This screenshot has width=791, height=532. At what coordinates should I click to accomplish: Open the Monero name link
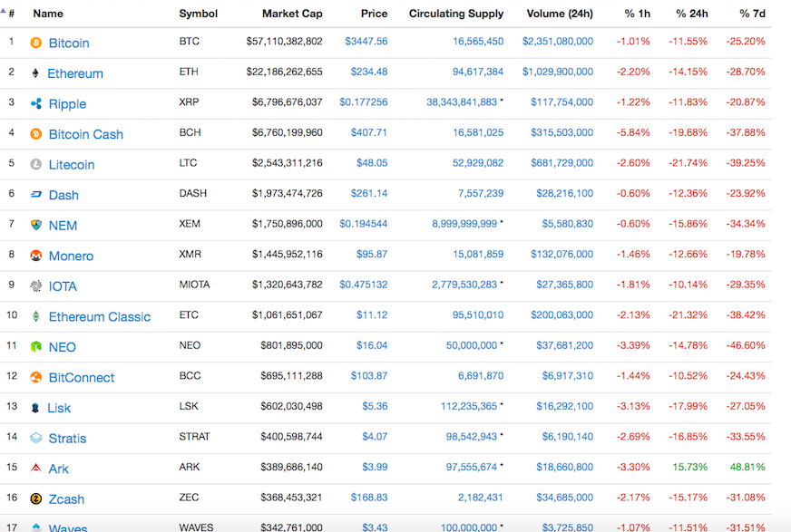(71, 256)
